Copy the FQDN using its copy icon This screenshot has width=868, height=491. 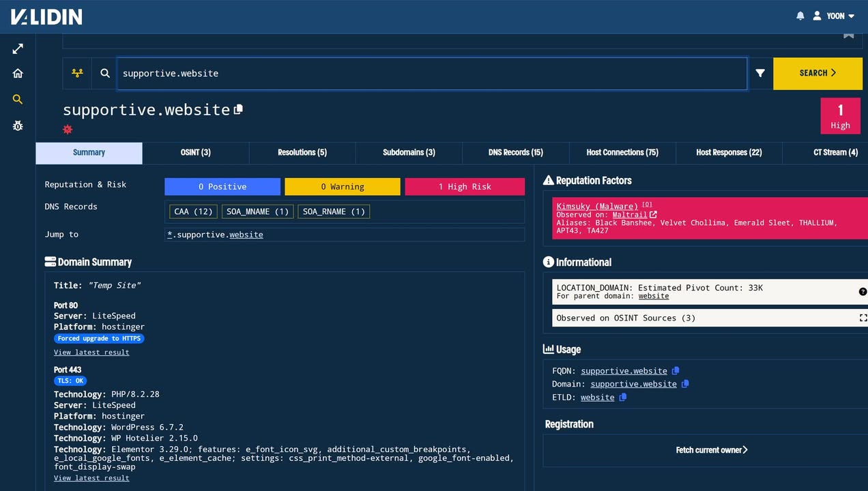pos(676,370)
